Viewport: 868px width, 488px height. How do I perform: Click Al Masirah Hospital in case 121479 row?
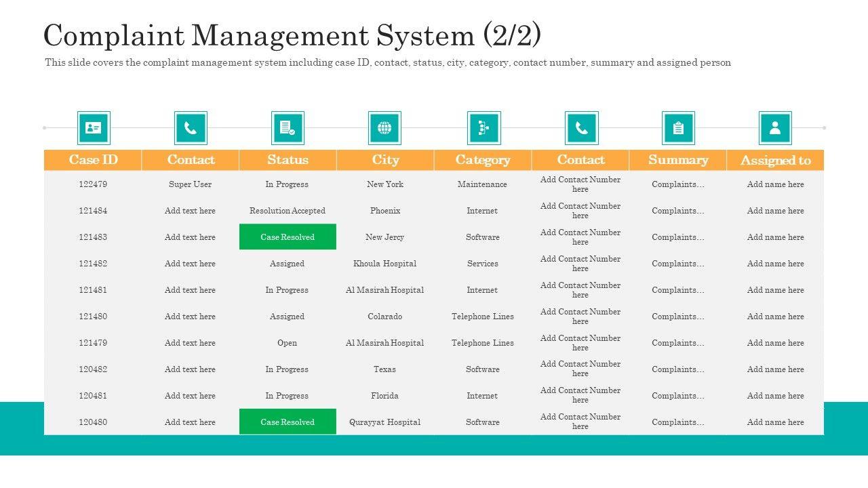tap(385, 343)
